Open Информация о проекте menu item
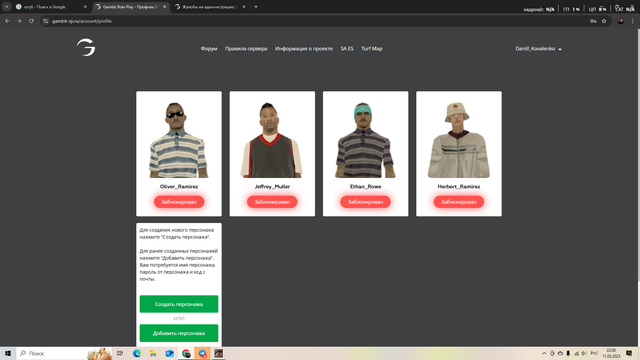This screenshot has height=360, width=640. coord(304,49)
